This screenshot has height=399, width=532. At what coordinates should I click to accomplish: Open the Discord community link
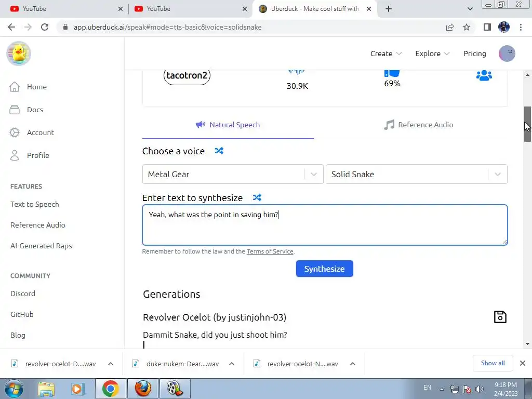click(23, 294)
